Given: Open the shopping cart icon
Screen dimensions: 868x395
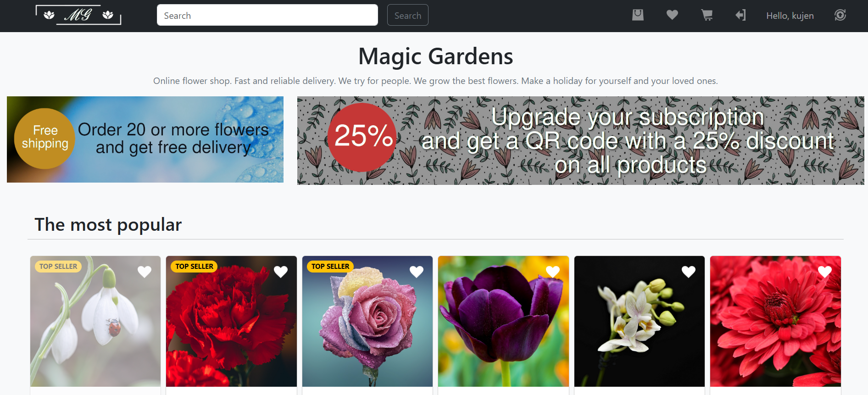Looking at the screenshot, I should pyautogui.click(x=707, y=15).
